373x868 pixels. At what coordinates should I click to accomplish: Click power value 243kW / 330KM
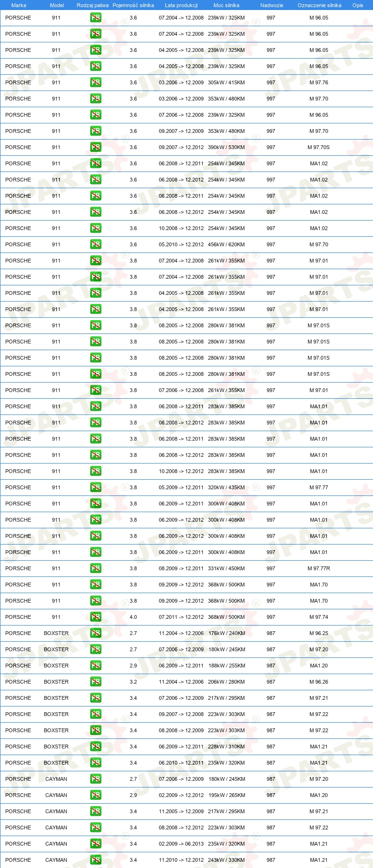pos(226,860)
